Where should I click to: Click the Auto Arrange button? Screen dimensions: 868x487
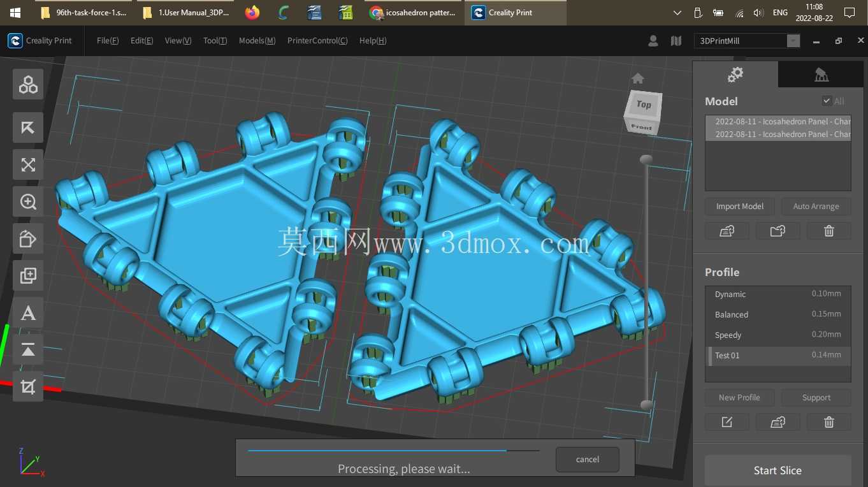[816, 207]
